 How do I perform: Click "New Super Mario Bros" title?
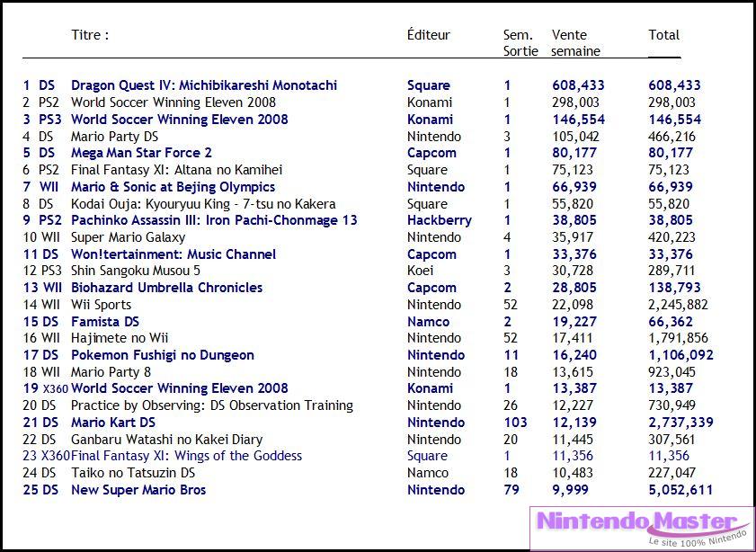pos(138,490)
